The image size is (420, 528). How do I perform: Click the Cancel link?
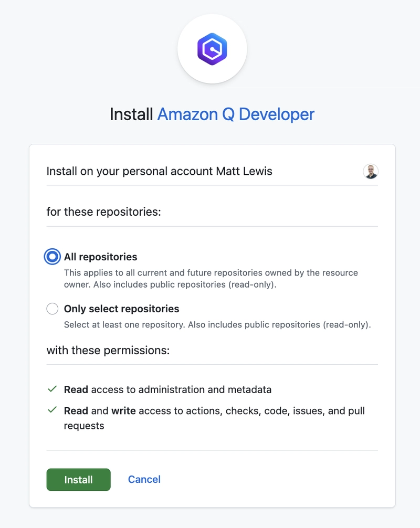[x=144, y=479]
